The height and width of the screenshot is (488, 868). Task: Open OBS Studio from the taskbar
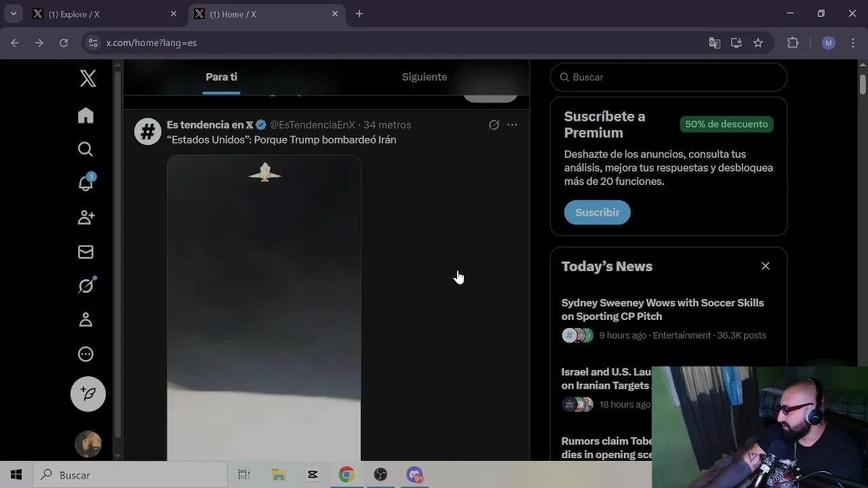coord(380,475)
